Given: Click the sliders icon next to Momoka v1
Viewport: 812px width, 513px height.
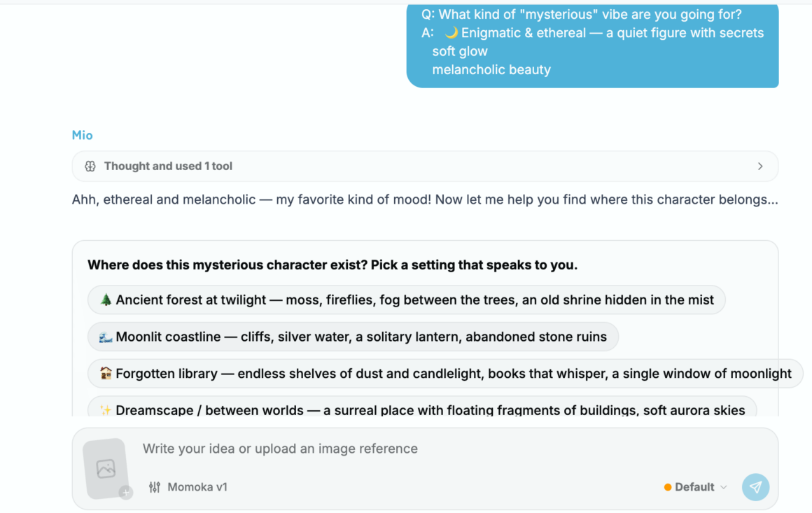Looking at the screenshot, I should (154, 487).
